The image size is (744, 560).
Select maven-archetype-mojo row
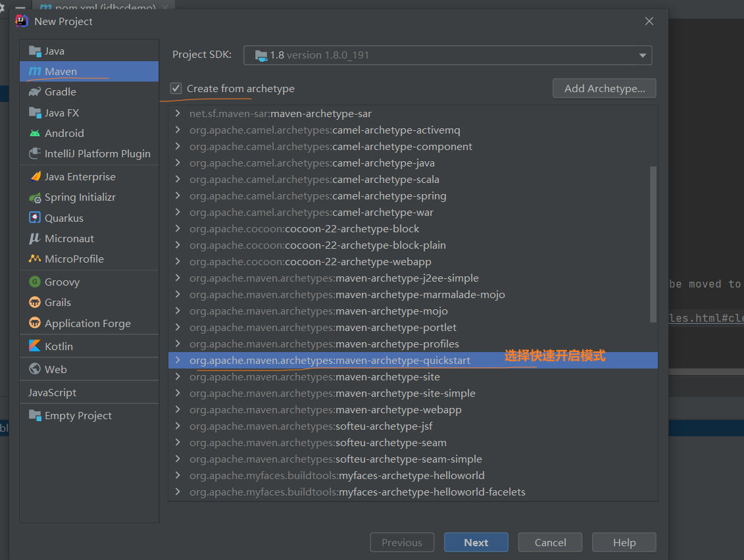coord(413,311)
